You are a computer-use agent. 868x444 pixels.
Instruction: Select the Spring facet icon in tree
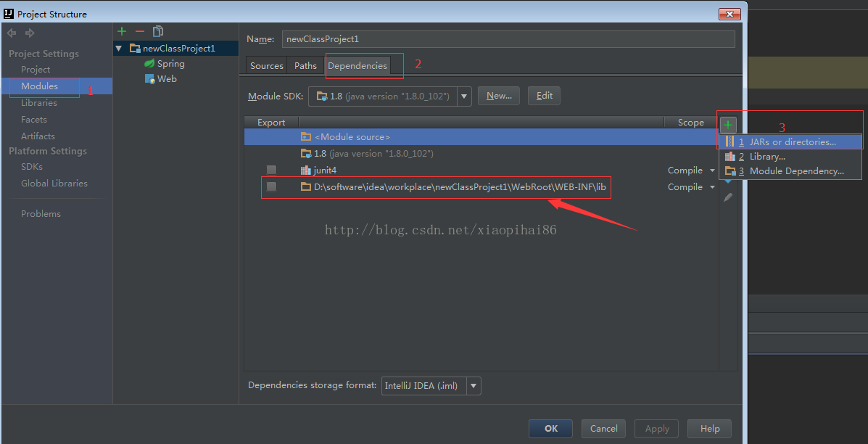(149, 64)
